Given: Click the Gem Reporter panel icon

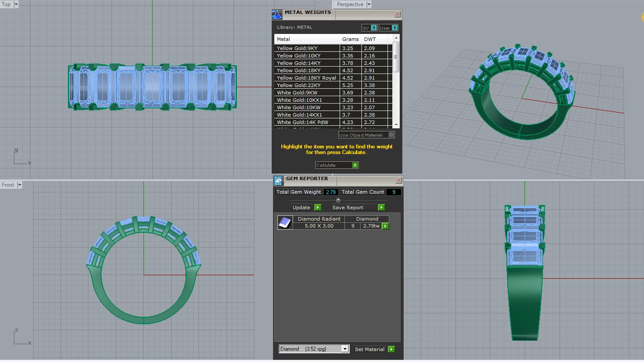Looking at the screenshot, I should pyautogui.click(x=278, y=181).
